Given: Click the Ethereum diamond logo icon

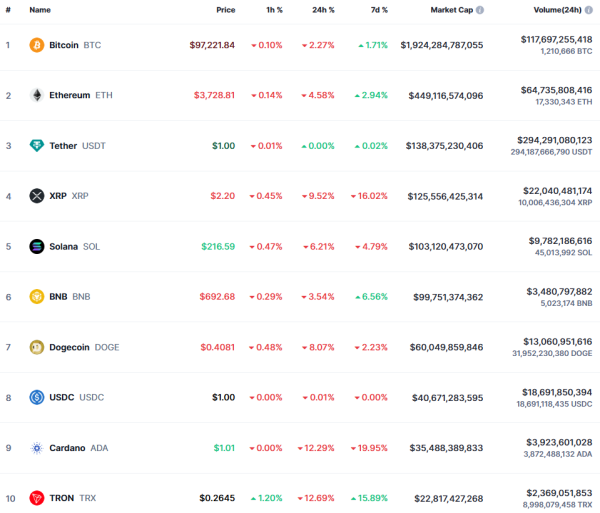Looking at the screenshot, I should 37,95.
